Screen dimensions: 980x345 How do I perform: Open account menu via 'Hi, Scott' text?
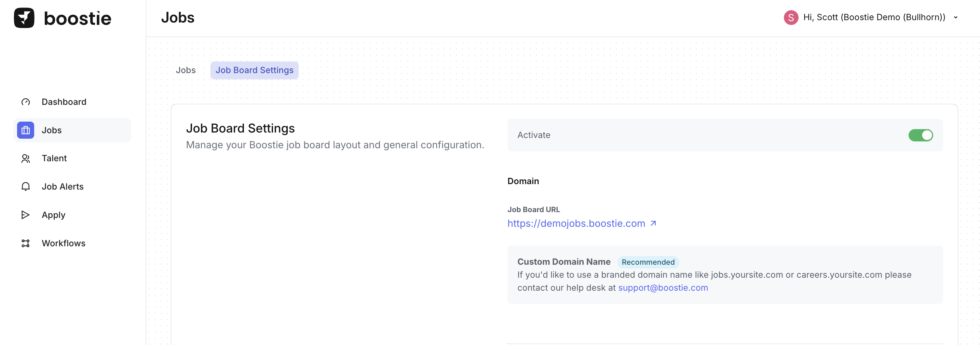(874, 17)
